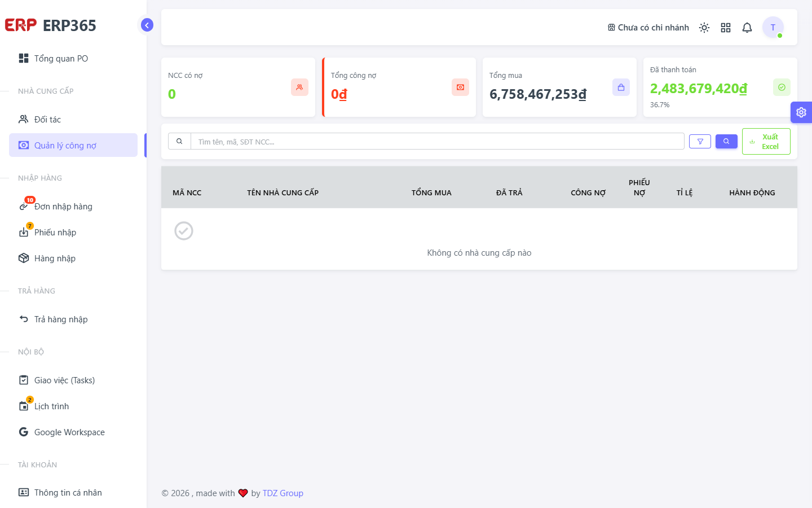Click the Phiếu nhập download icon
Screen dimensions: 812x508
point(24,232)
